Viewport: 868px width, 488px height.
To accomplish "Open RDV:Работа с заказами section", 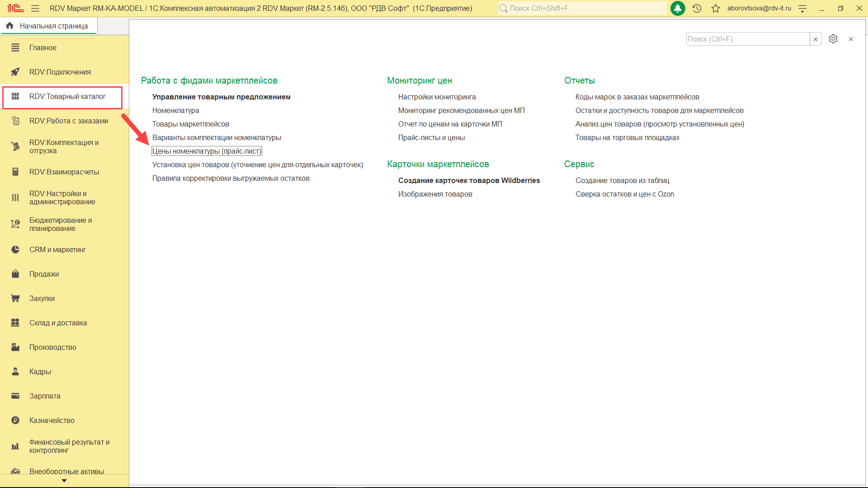I will coord(68,121).
